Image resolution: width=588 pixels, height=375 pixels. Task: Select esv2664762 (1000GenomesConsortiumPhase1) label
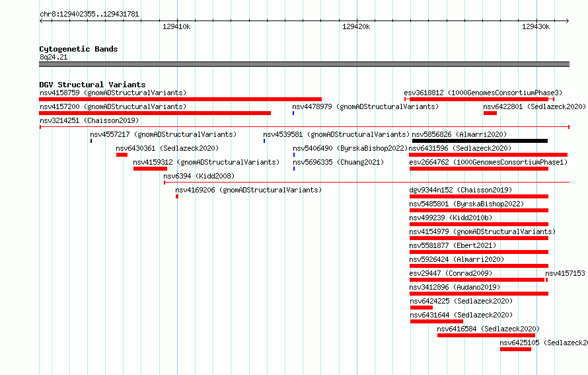[489, 162]
